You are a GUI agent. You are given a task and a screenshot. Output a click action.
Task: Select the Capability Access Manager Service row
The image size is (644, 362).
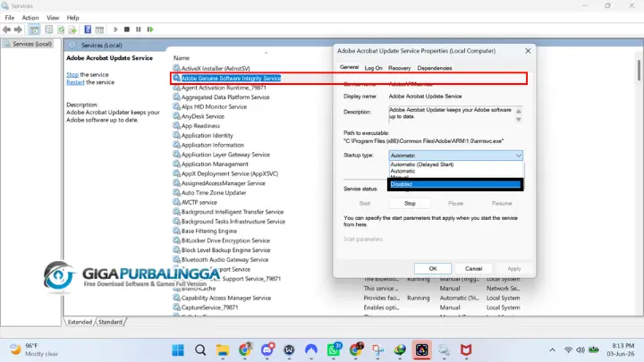click(x=226, y=298)
